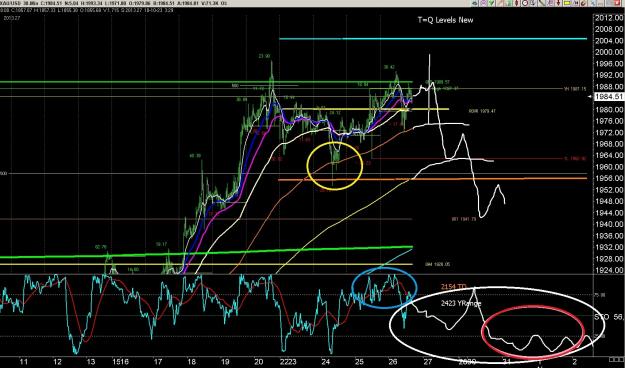Click the current price tag 1984.51
Screen dimensions: 625x368
click(x=608, y=97)
